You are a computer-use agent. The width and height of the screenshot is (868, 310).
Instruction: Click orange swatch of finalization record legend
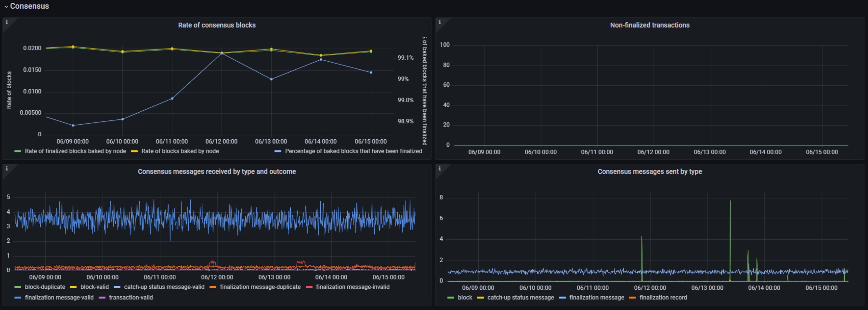[632, 297]
